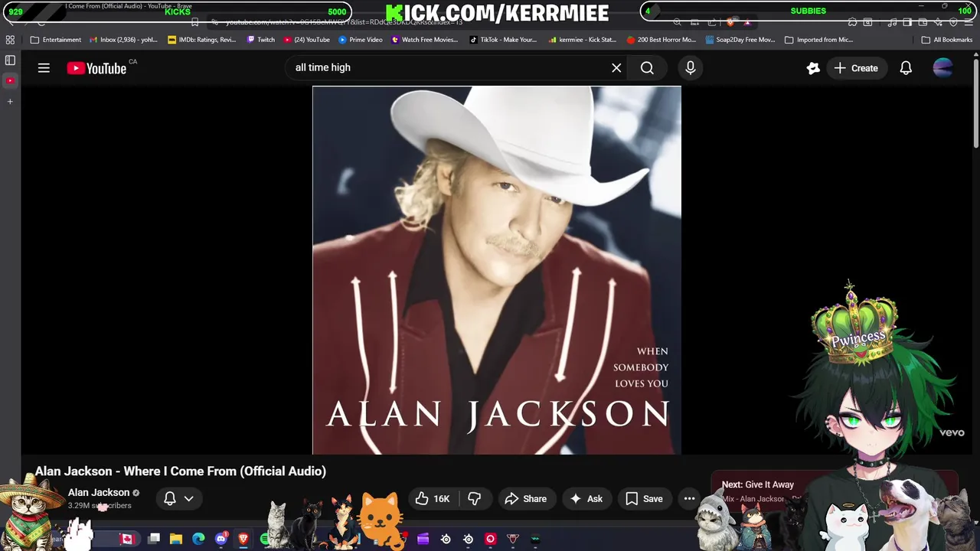The image size is (980, 551).
Task: Click the magnifier search button
Action: point(647,68)
